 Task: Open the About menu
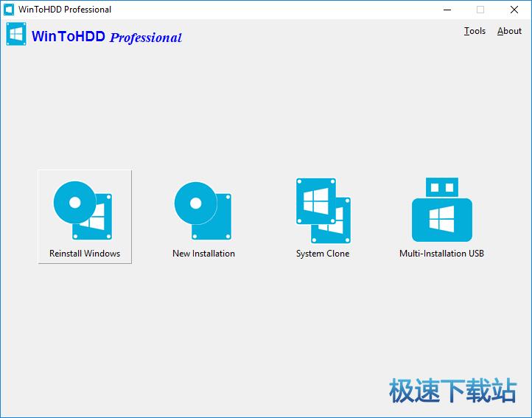[509, 31]
